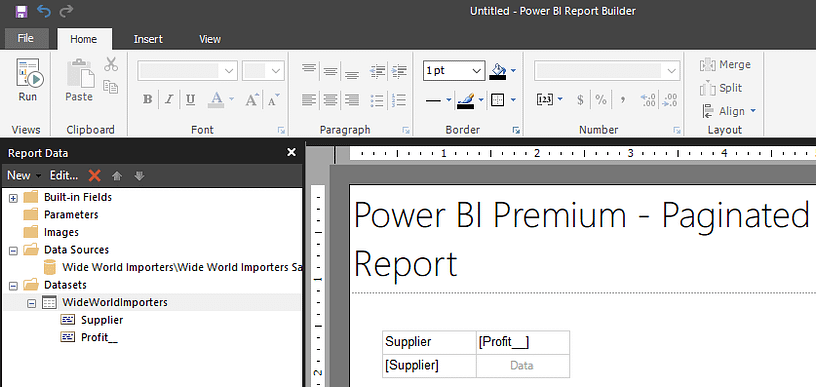Apply numbered list formatting

tap(399, 100)
